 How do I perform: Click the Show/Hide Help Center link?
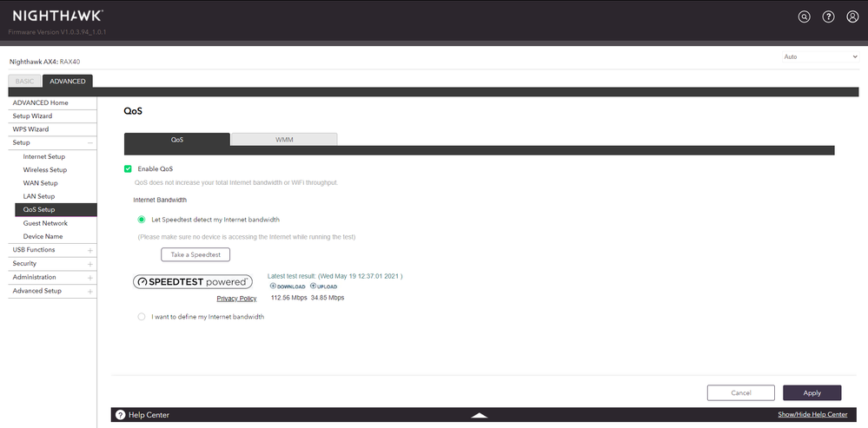pos(812,415)
